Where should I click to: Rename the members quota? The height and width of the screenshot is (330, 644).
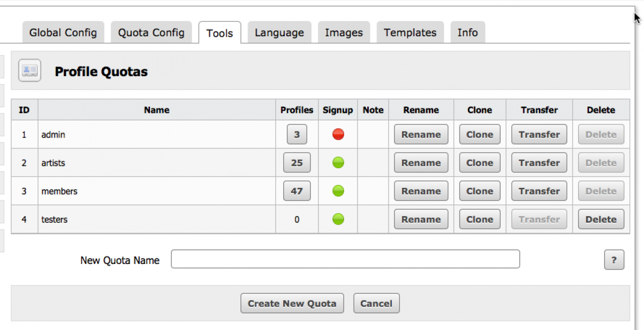pos(421,191)
